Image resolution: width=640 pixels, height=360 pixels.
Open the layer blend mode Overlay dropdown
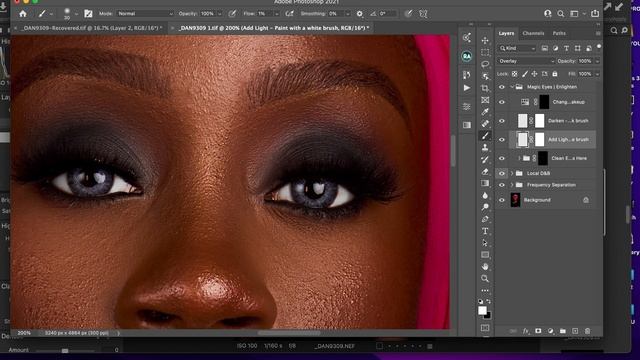click(x=526, y=61)
